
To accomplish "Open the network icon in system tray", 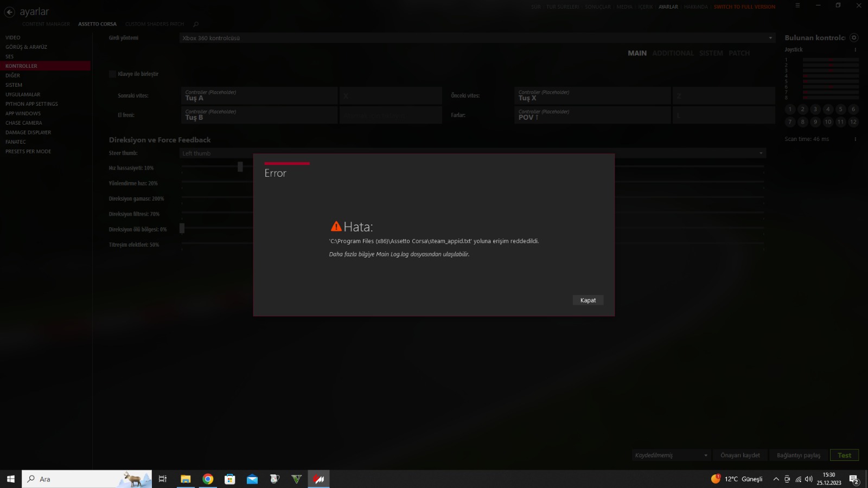I will 798,479.
